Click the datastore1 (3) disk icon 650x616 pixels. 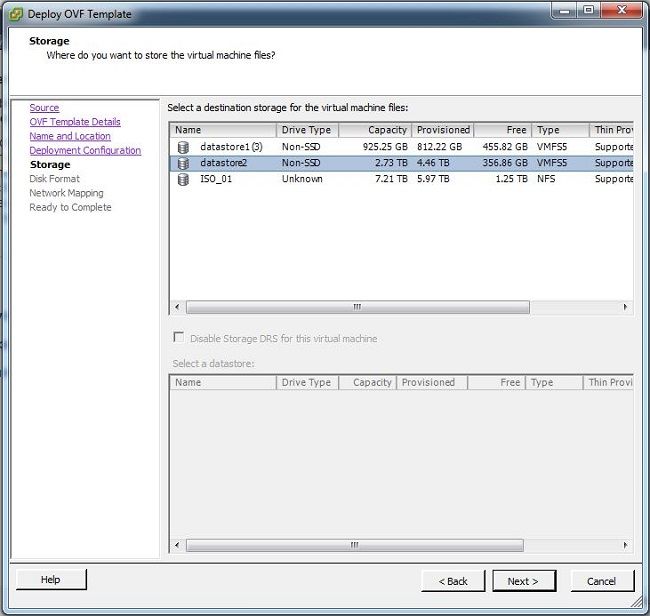point(183,147)
